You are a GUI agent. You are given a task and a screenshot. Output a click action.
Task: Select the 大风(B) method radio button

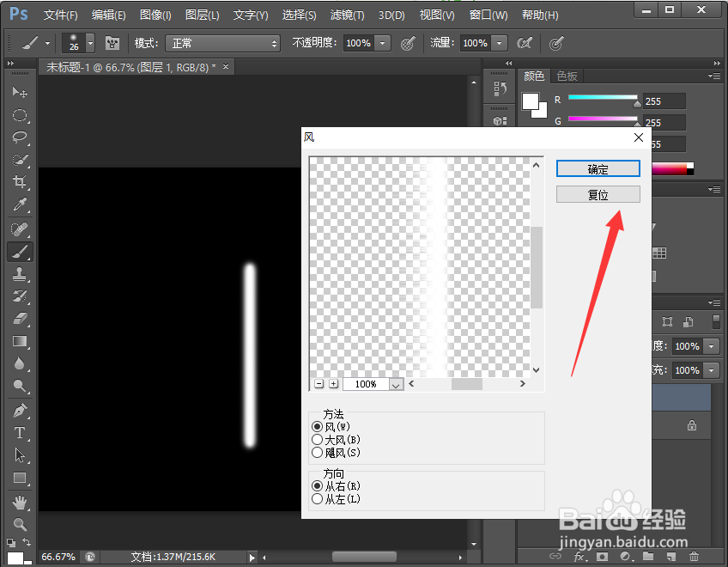coord(317,440)
